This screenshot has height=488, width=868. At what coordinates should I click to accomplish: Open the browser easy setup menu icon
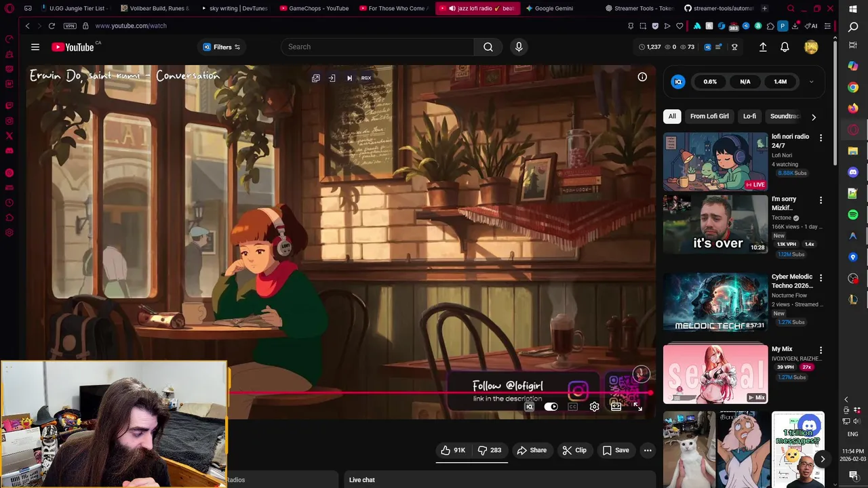click(x=827, y=26)
